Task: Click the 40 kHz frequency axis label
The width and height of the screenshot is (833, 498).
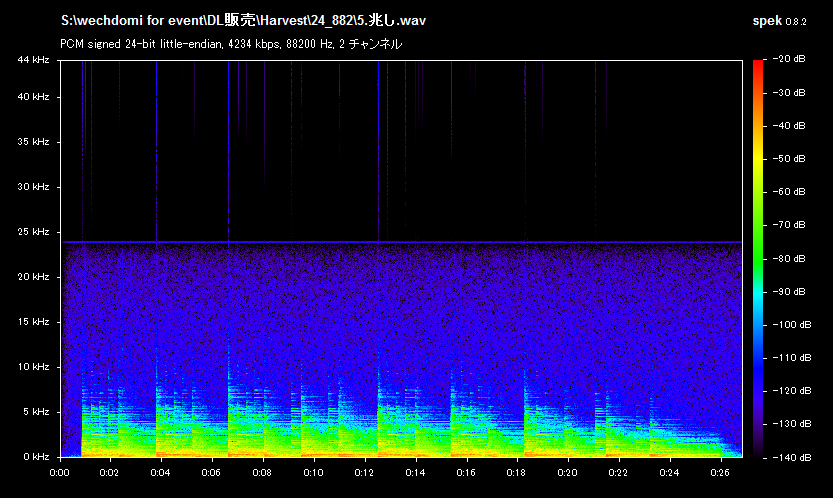Action: (x=33, y=97)
